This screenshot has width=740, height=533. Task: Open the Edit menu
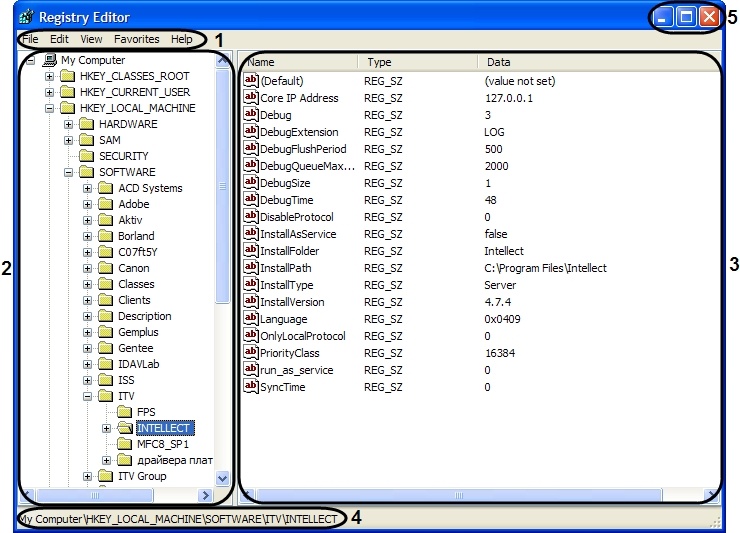pos(59,39)
